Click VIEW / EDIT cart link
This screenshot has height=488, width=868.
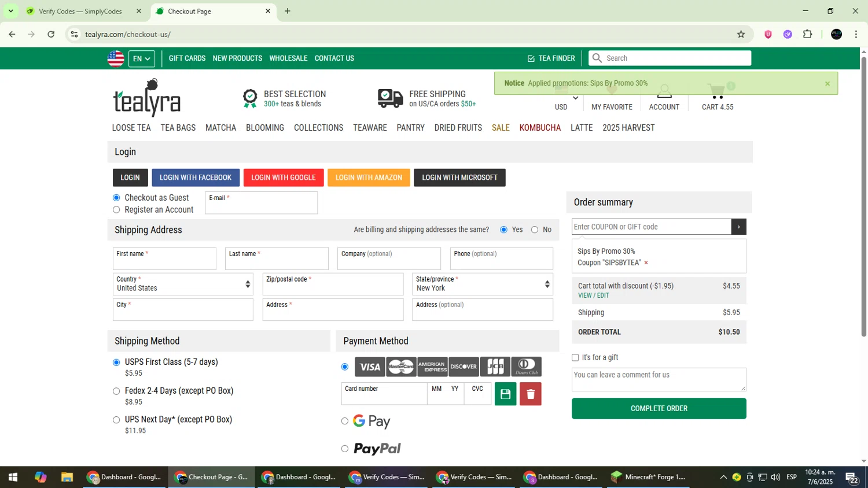[593, 295]
